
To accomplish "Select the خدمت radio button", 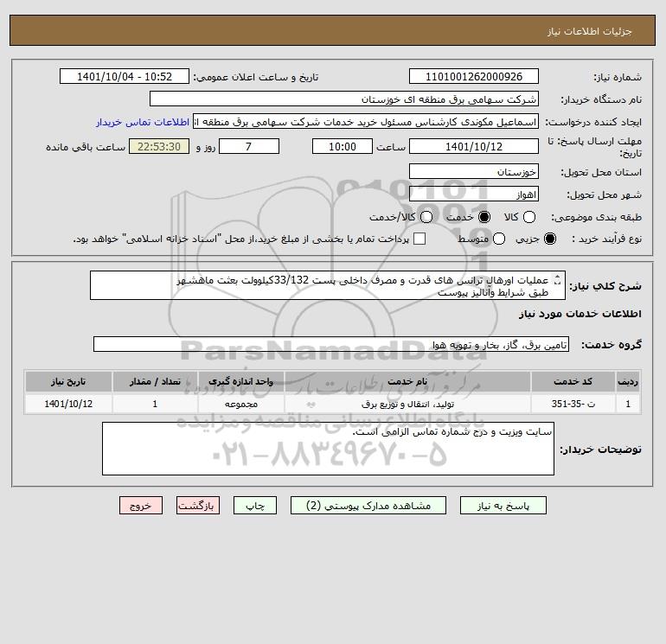I will pos(483,217).
